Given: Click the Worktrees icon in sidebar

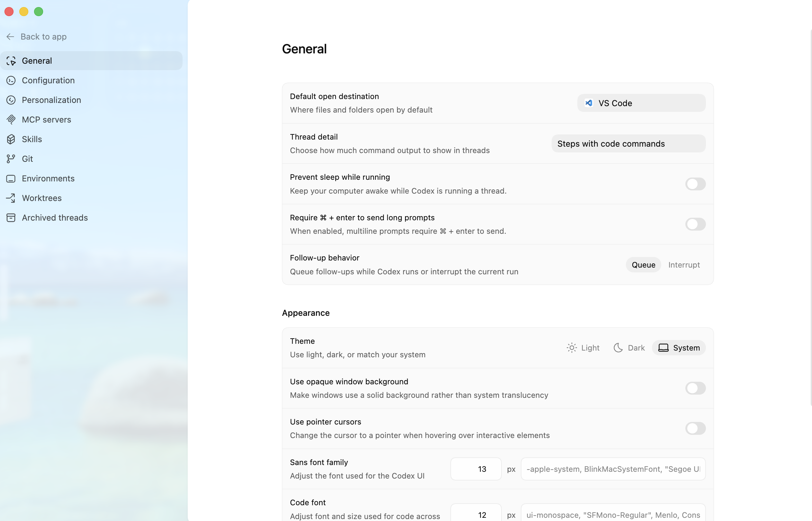Looking at the screenshot, I should point(11,198).
